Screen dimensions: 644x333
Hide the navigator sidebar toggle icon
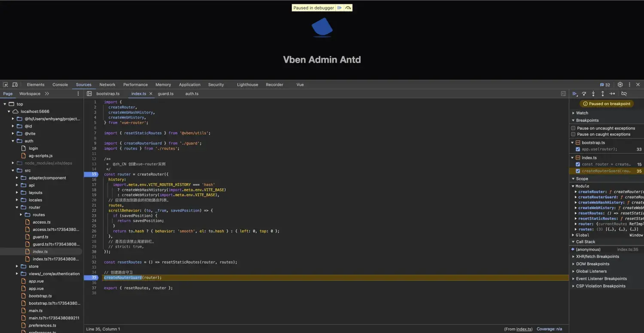(89, 94)
